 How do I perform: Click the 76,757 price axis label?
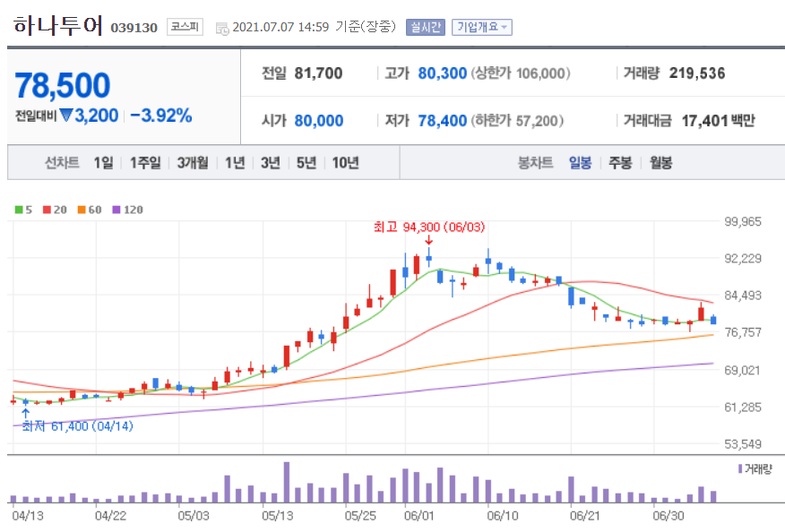click(x=743, y=332)
